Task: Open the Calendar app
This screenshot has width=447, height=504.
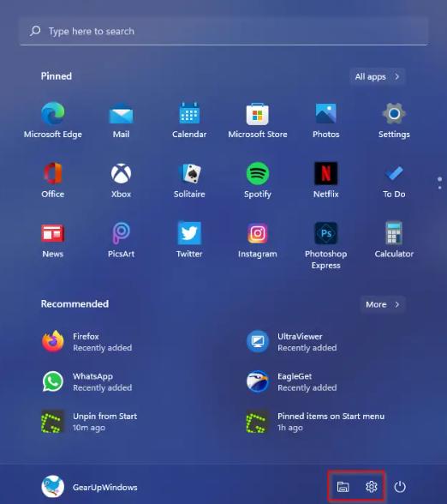Action: coord(189,121)
